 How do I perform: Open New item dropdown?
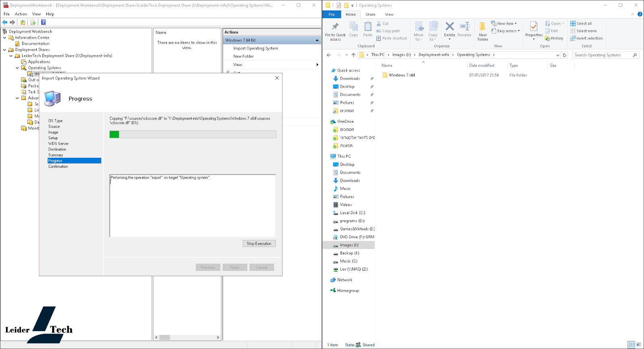[x=504, y=24]
